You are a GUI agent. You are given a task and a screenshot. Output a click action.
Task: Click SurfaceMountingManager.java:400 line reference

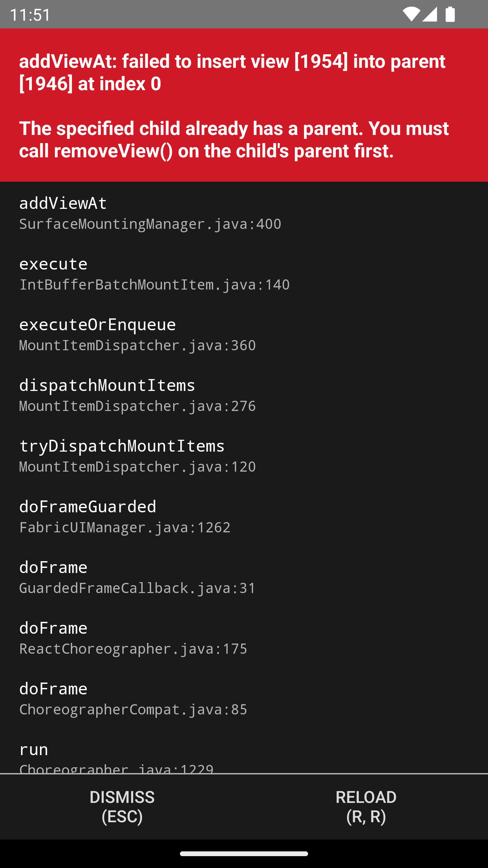tap(150, 224)
